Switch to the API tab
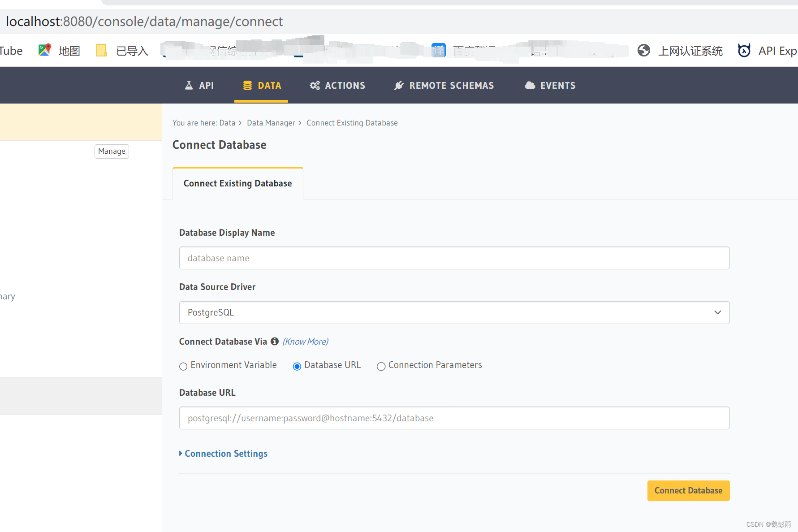The image size is (798, 532). point(199,85)
